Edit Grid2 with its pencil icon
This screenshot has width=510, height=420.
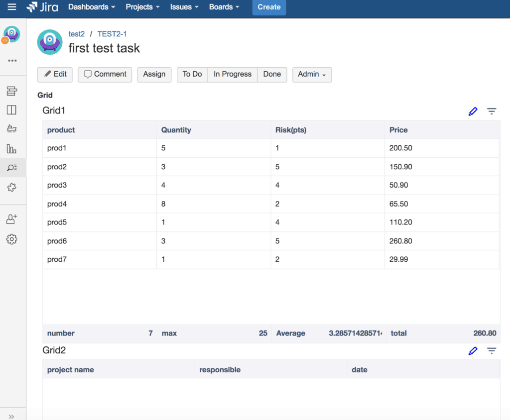click(x=472, y=351)
